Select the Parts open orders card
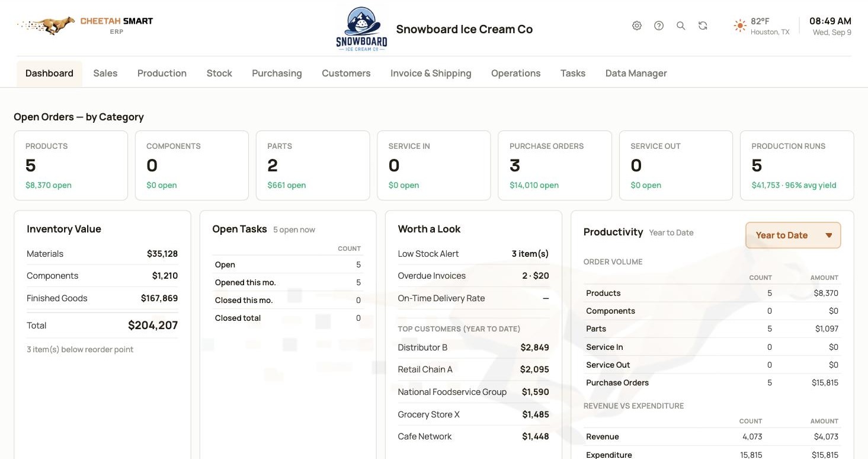868x459 pixels. [x=313, y=165]
